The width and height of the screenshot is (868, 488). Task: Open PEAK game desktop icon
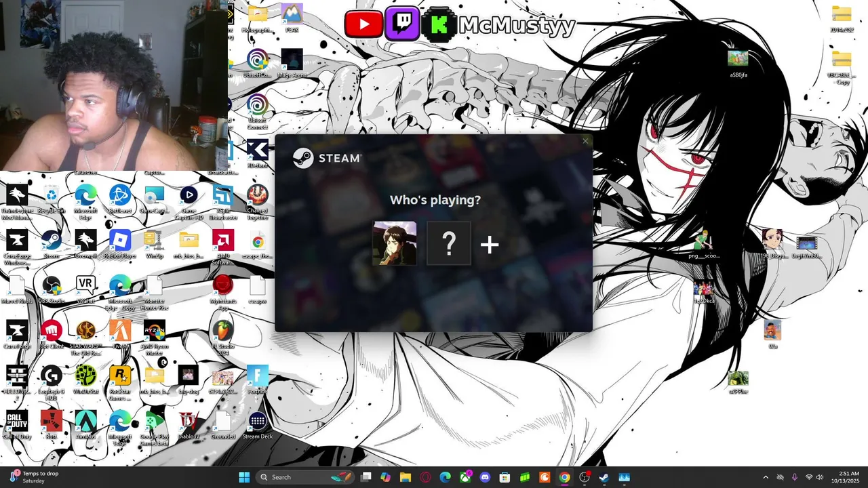coord(292,18)
